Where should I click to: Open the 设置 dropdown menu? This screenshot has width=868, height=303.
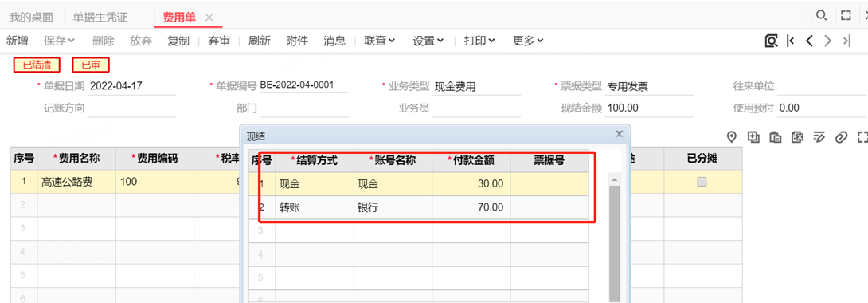pos(428,41)
